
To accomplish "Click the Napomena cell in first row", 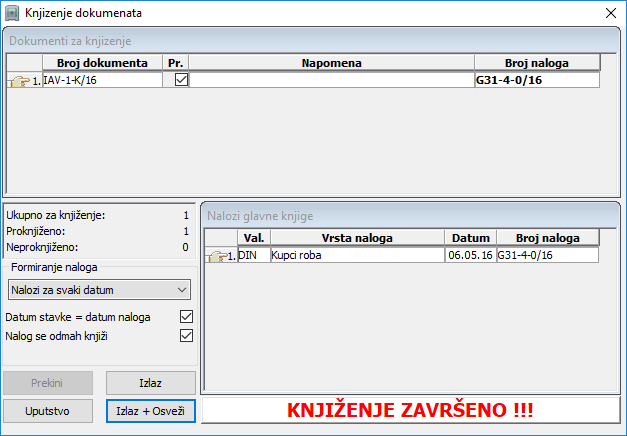I will click(331, 80).
